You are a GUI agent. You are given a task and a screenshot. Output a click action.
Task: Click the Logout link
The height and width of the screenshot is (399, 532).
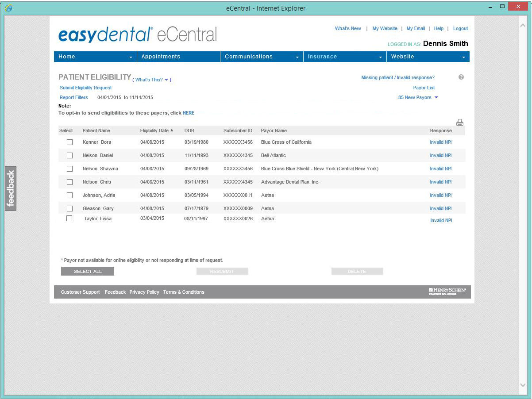click(460, 28)
